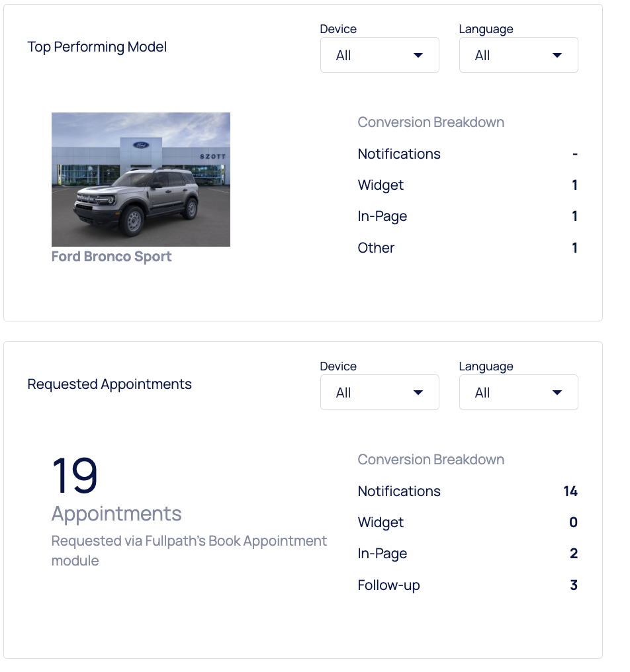Click the chevron on the Appointments Device selector
630x672 pixels.
click(x=418, y=392)
